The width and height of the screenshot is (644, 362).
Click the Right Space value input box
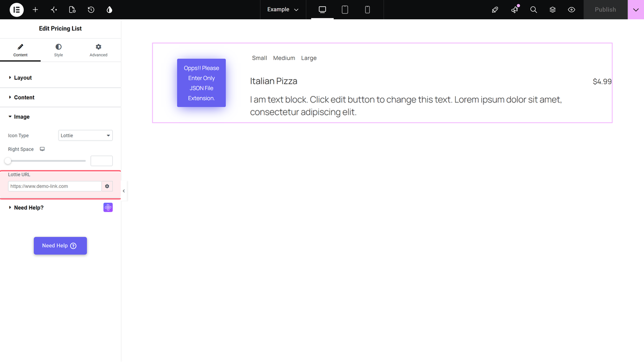pyautogui.click(x=101, y=161)
